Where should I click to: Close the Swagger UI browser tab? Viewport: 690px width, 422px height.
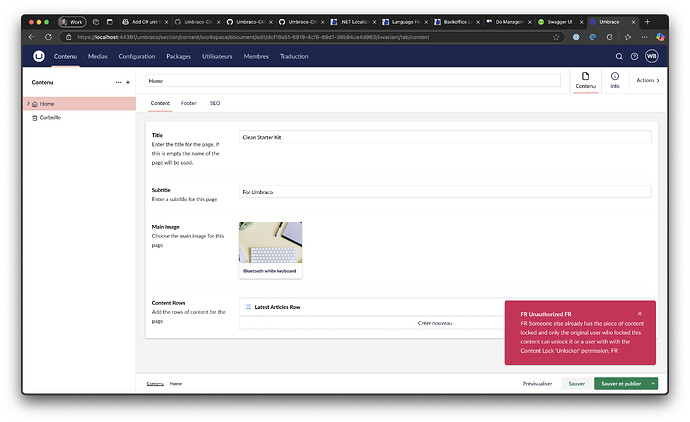[581, 22]
